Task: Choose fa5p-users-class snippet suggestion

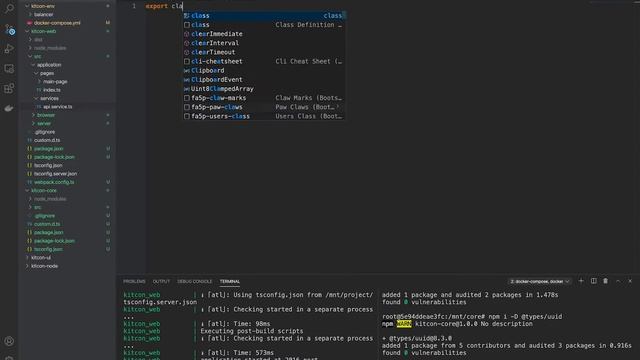Action: tap(264, 116)
